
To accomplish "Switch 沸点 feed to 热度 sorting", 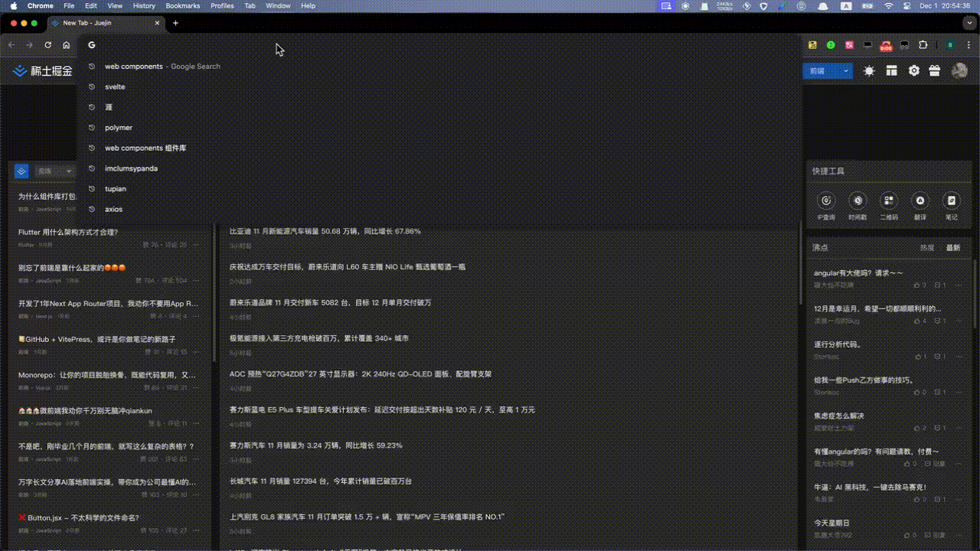I will 926,247.
